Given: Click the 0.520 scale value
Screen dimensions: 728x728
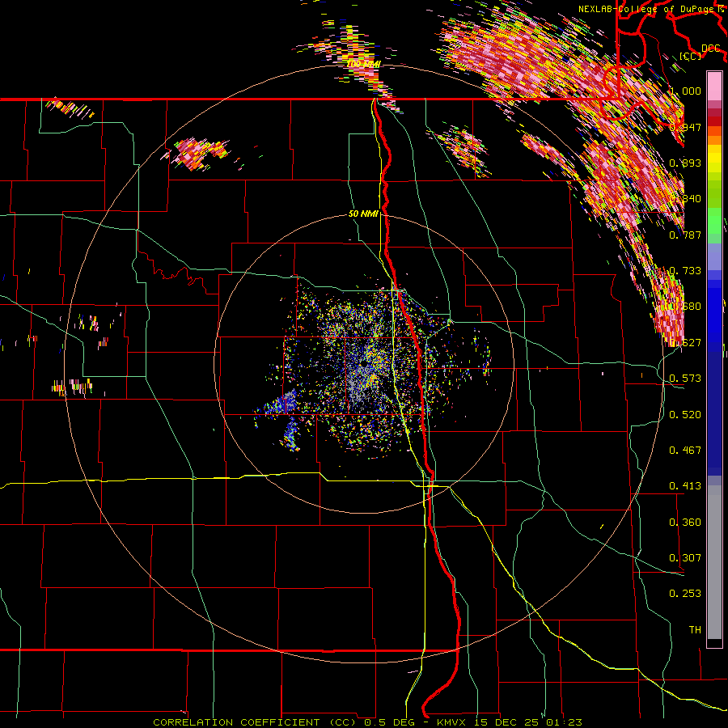Looking at the screenshot, I should (x=685, y=414).
